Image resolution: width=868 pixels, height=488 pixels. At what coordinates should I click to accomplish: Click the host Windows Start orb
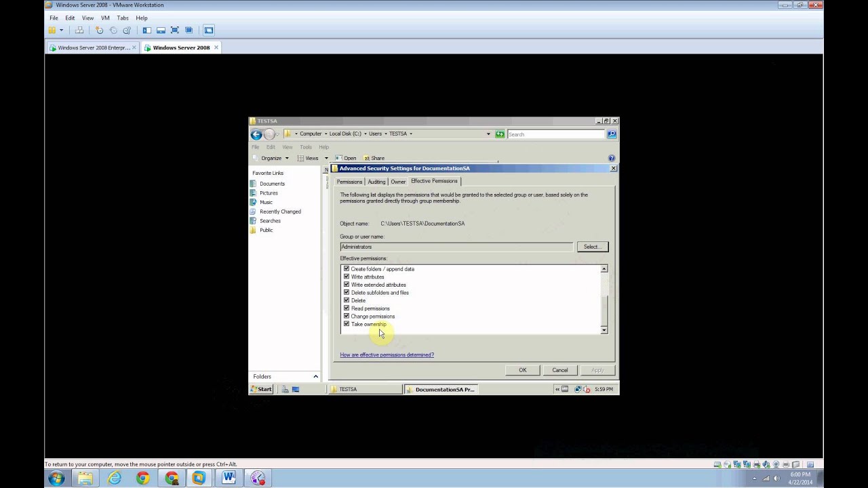click(56, 479)
